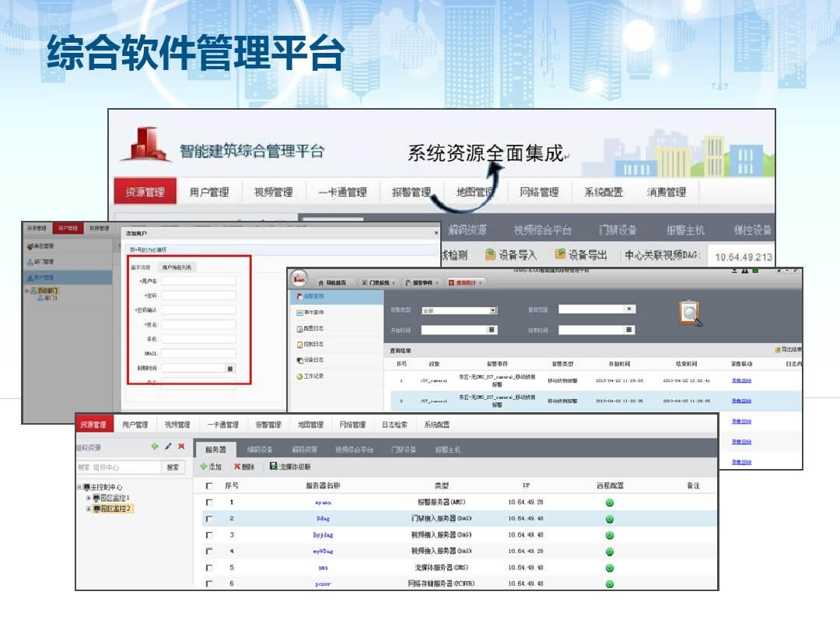This screenshot has width=840, height=630.
Task: Open calendar picker for 开始时间 field
Action: 492,330
